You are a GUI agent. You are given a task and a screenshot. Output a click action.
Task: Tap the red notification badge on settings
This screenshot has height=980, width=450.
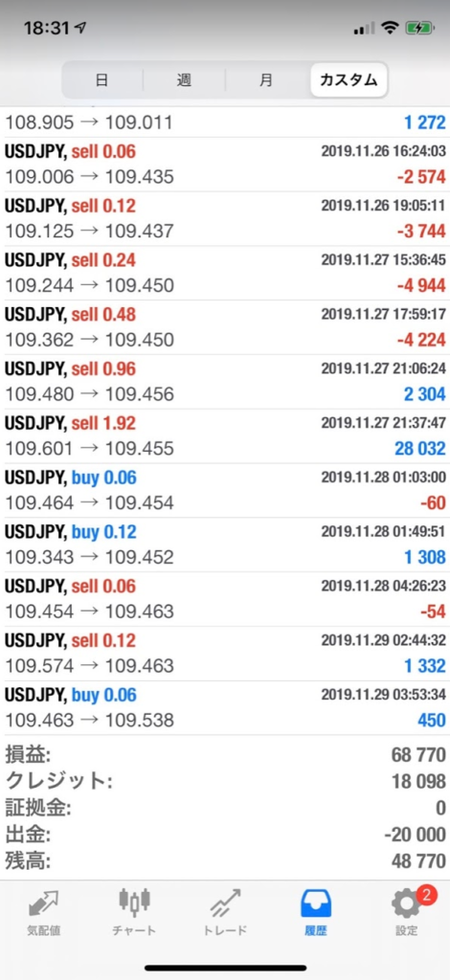point(425,894)
